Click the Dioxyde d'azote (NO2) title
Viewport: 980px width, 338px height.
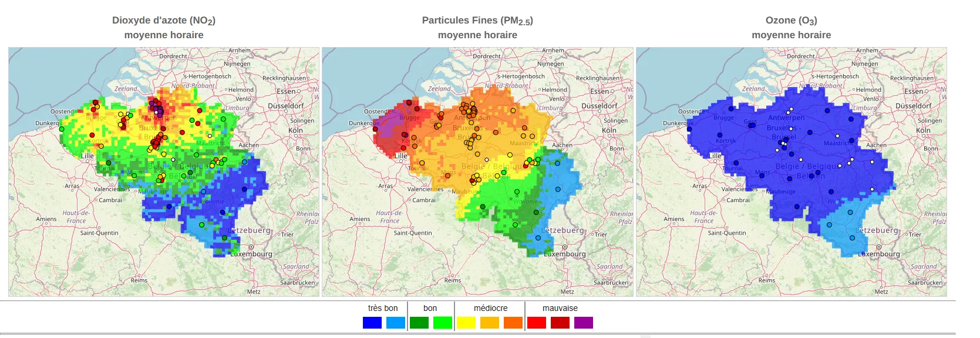click(164, 21)
